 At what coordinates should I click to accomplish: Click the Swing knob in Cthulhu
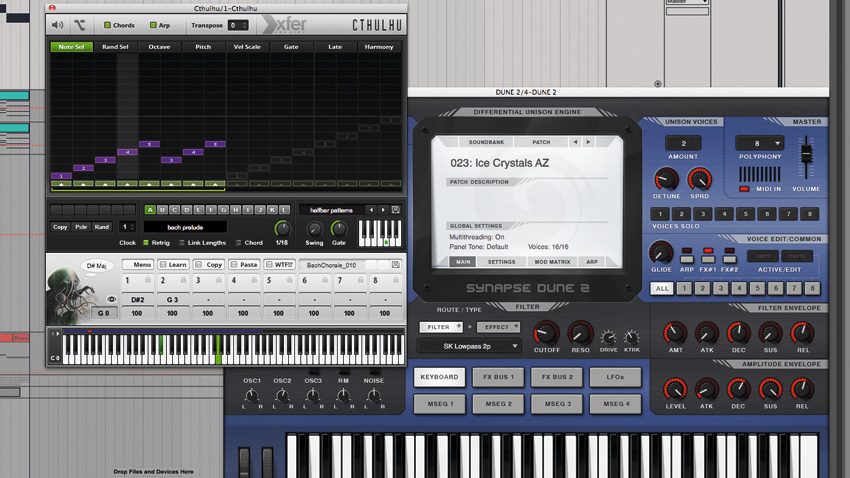pyautogui.click(x=314, y=229)
